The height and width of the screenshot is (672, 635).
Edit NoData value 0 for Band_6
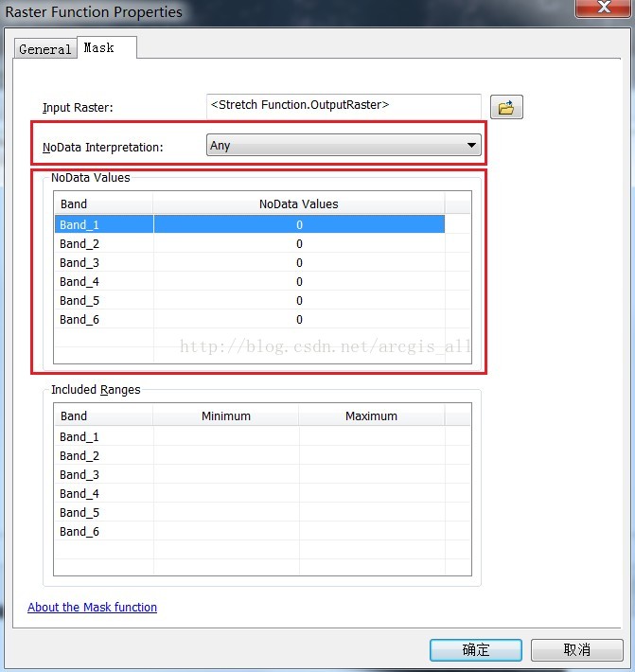299,319
